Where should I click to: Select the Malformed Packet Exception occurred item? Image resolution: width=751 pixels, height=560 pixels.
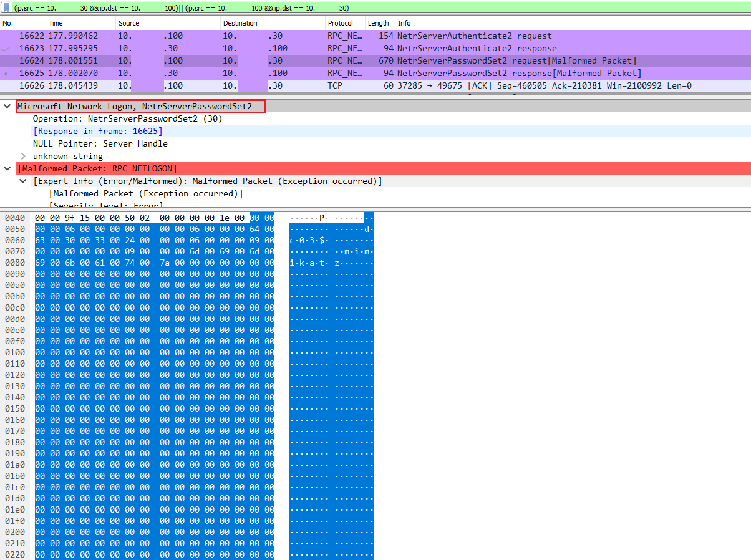145,194
